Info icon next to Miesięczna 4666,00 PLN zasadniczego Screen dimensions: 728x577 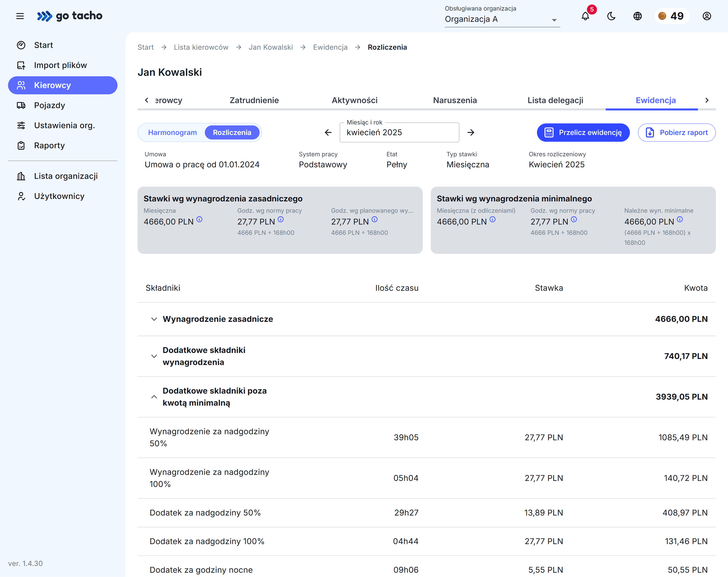[199, 219]
